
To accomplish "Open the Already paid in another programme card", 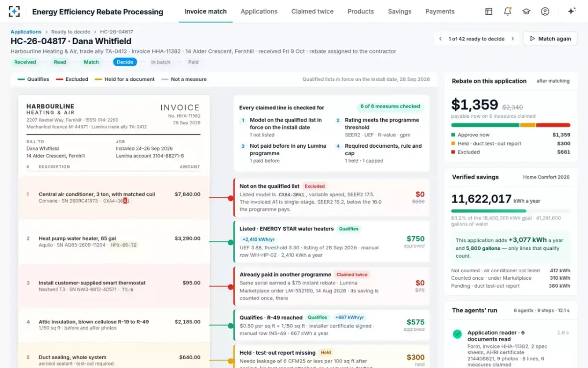I will pos(332,286).
